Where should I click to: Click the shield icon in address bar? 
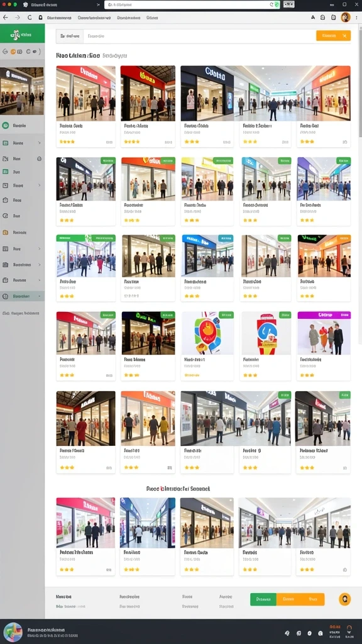277,4
